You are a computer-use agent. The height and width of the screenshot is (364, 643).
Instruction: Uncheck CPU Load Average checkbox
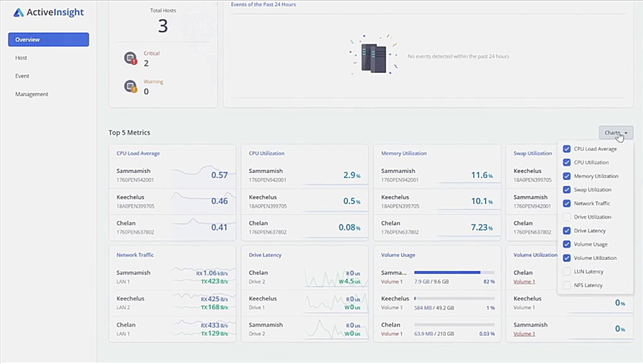point(567,149)
